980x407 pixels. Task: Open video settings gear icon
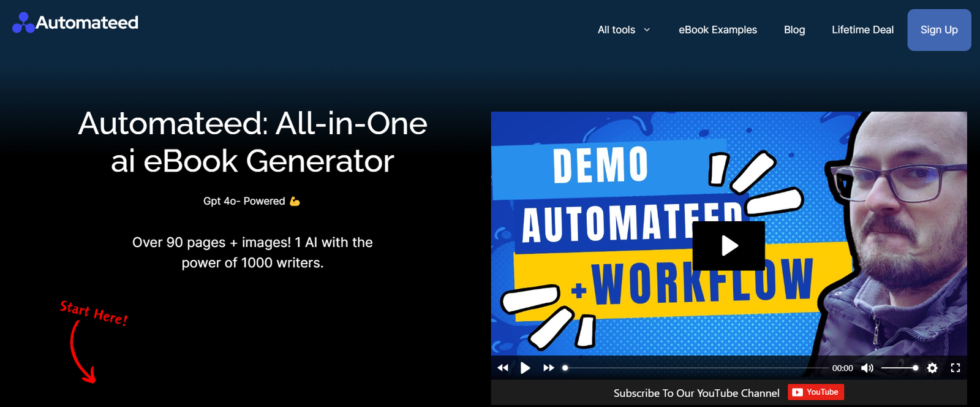(932, 368)
